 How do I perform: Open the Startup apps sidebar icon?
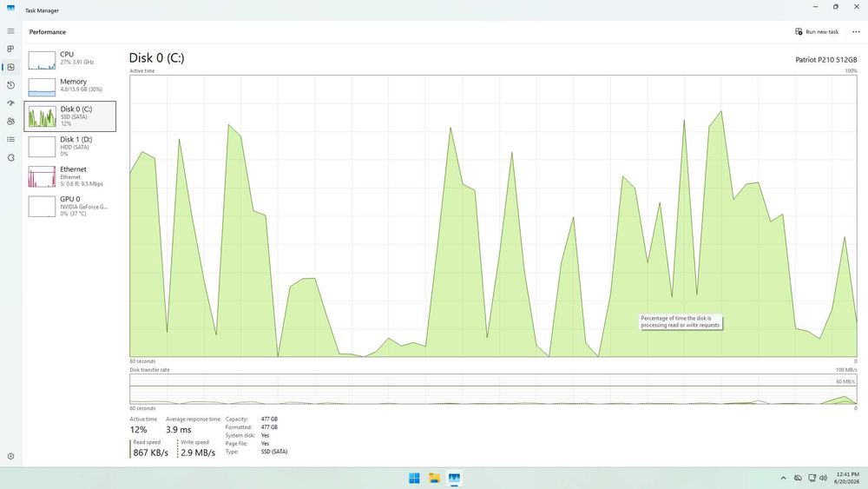[10, 103]
